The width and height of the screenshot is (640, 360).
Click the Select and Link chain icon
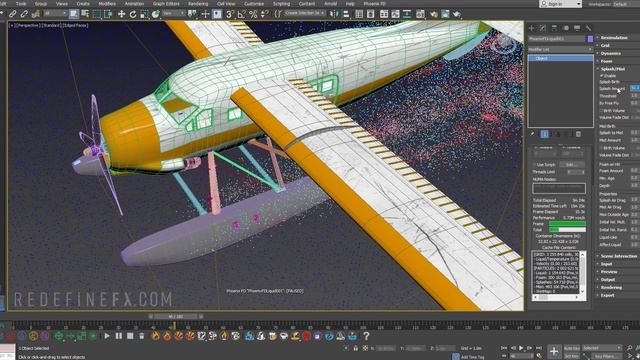click(13, 14)
